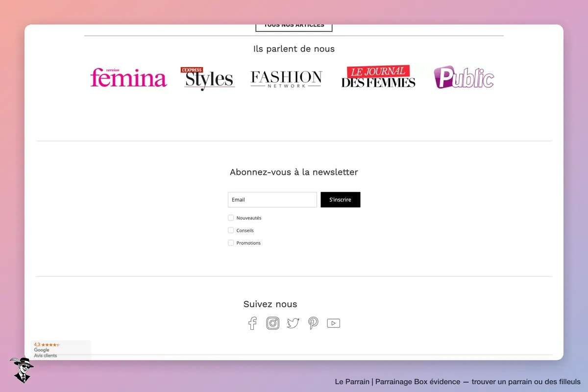Screen dimensions: 588x392
Task: Click the Le Journal des Femmes logo
Action: 378,77
